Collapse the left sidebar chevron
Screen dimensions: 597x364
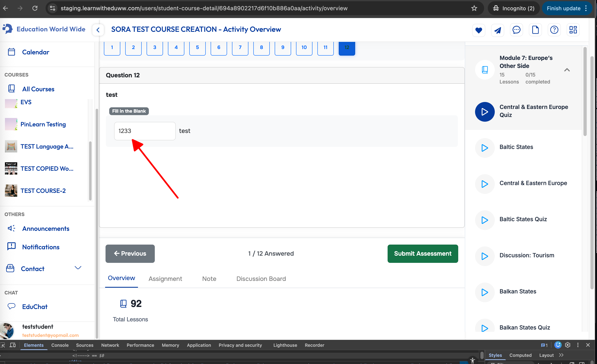click(98, 30)
